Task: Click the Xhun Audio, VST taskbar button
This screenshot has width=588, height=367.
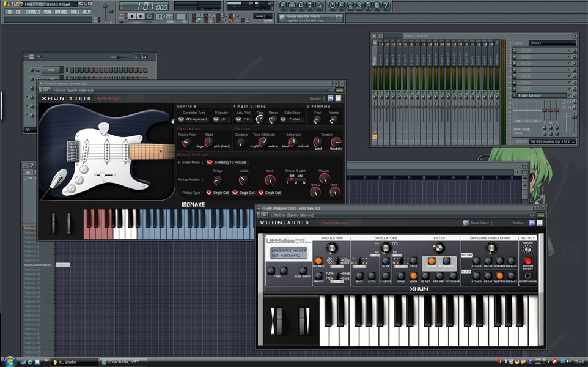Action: click(x=122, y=362)
